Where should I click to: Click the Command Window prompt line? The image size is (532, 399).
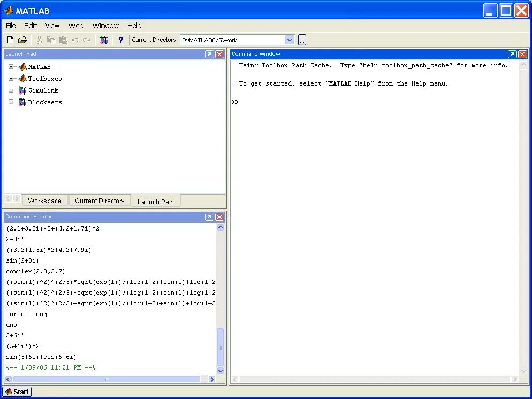tap(375, 102)
